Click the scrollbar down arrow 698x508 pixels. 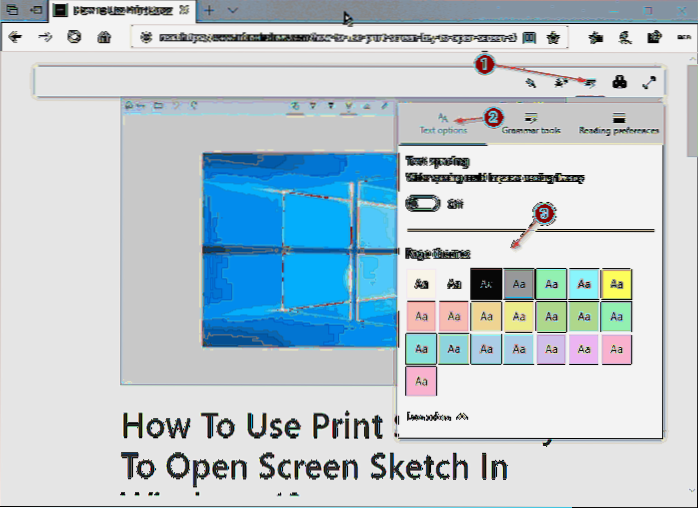click(x=693, y=490)
